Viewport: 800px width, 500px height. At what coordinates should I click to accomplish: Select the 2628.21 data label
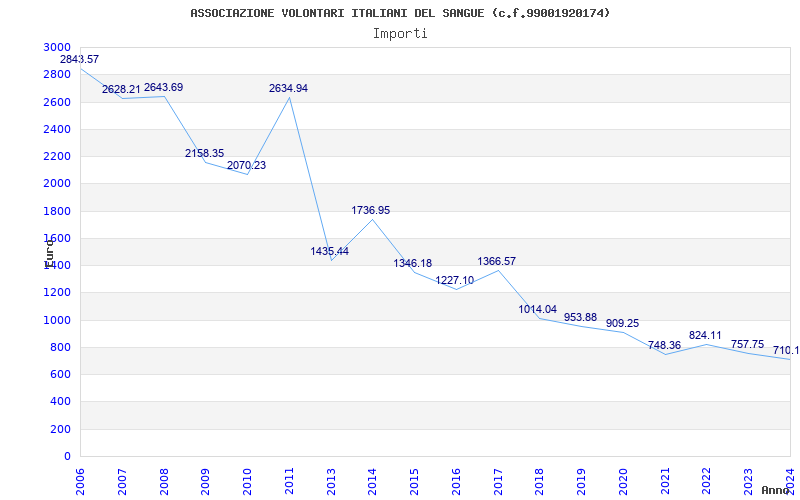click(121, 89)
